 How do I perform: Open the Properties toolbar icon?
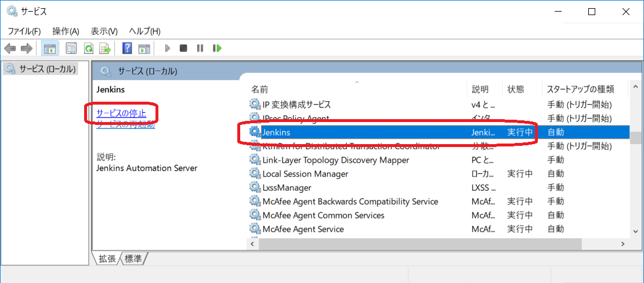click(x=71, y=49)
